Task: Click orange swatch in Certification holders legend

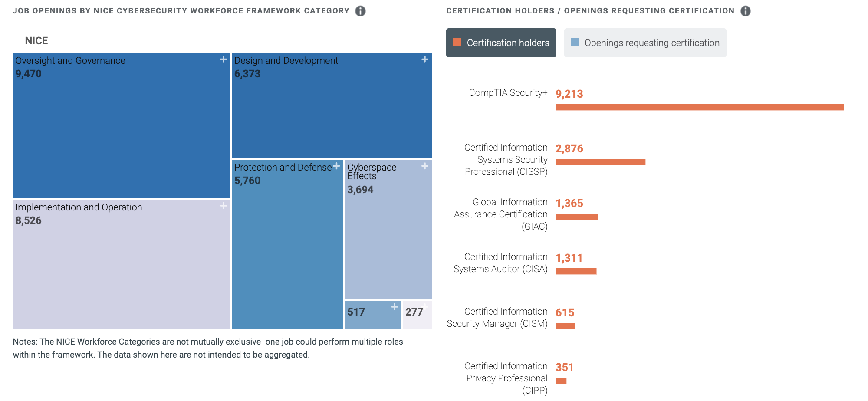Action: click(457, 43)
